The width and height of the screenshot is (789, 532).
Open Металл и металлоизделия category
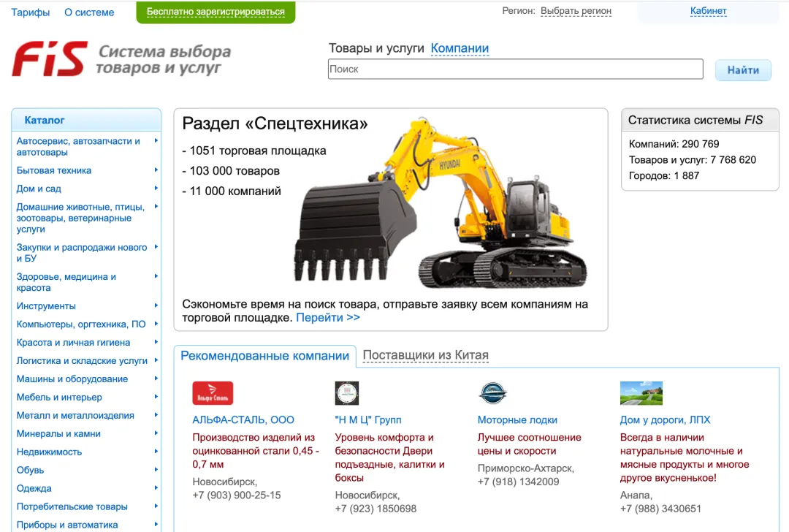point(75,415)
